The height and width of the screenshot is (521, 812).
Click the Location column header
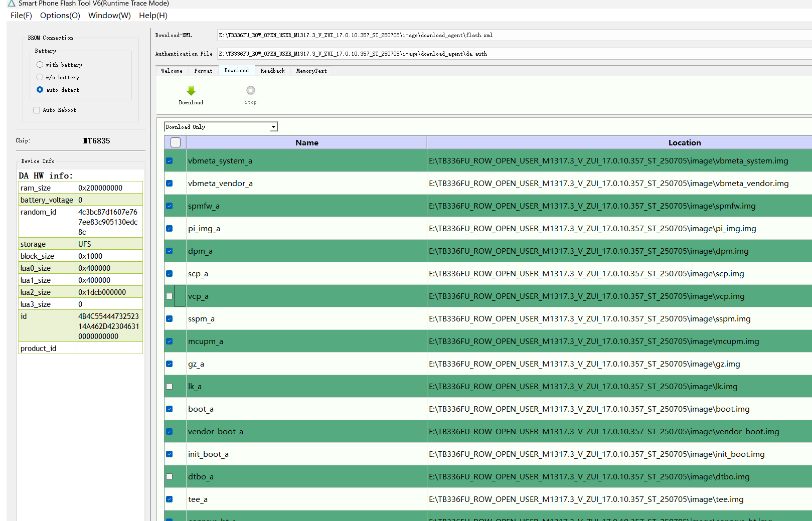click(x=620, y=142)
